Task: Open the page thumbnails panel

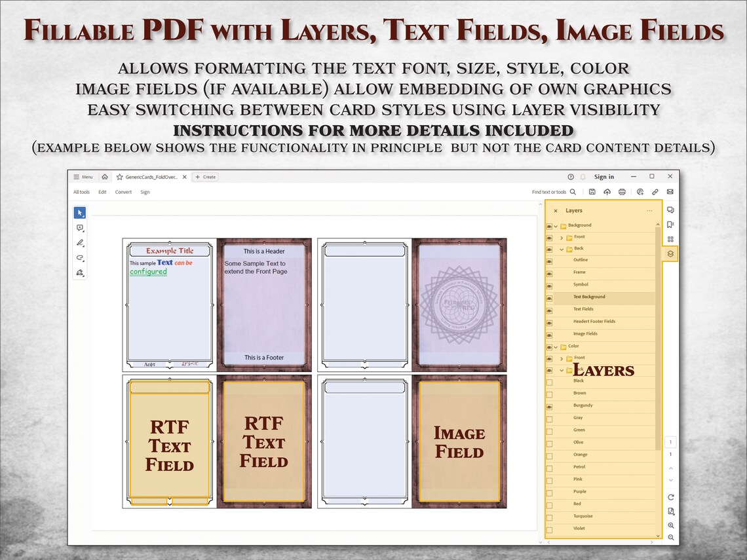Action: tap(670, 238)
